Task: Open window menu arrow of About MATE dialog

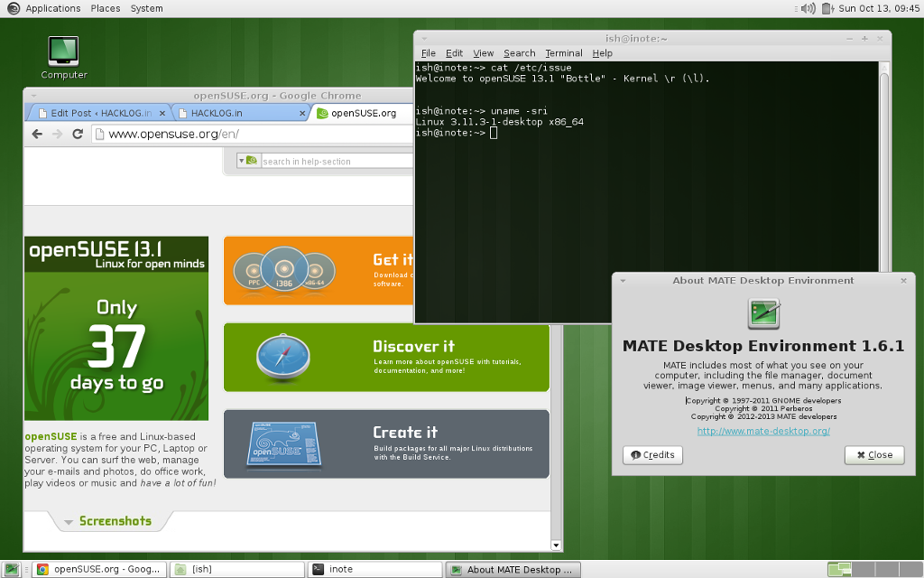Action: point(623,281)
